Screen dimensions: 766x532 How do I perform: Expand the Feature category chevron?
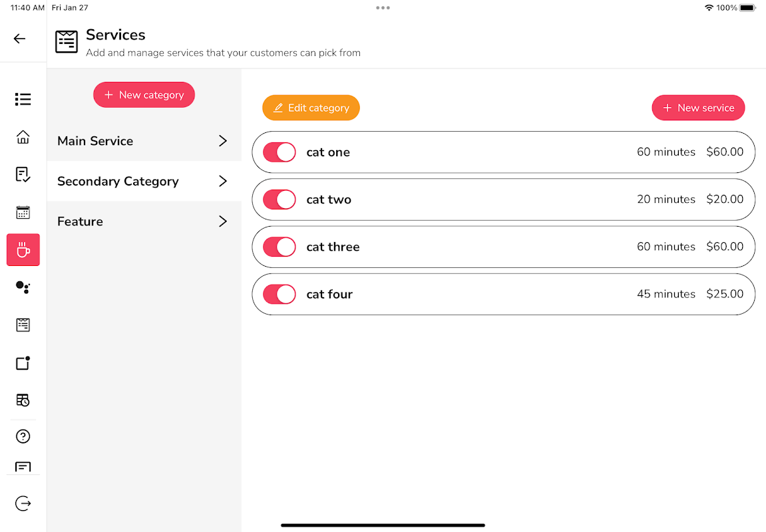click(223, 221)
